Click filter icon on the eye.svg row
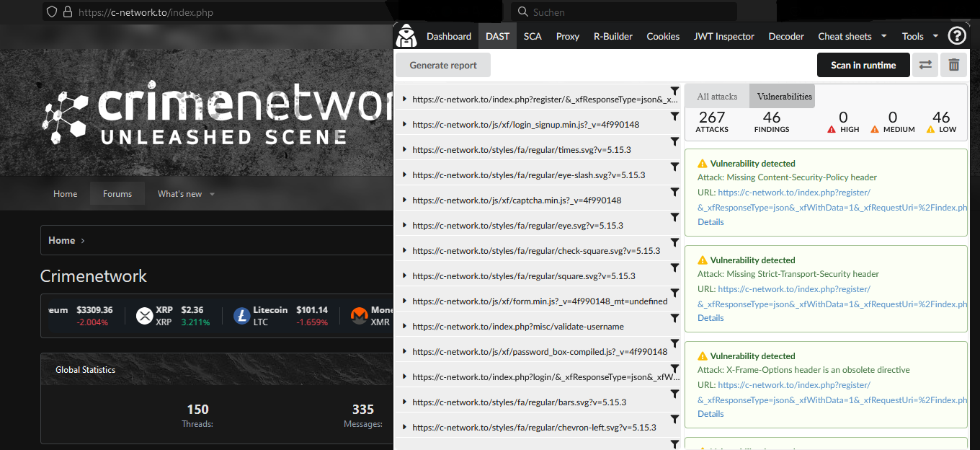Screen dimensions: 980x450 click(x=674, y=217)
